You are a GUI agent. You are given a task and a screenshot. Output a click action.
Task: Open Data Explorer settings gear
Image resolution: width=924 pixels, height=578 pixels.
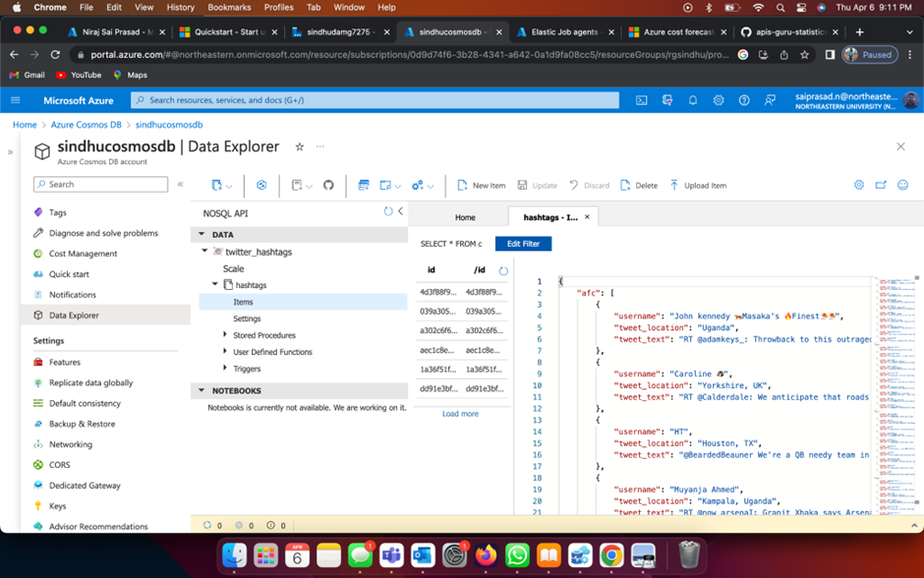pyautogui.click(x=859, y=185)
